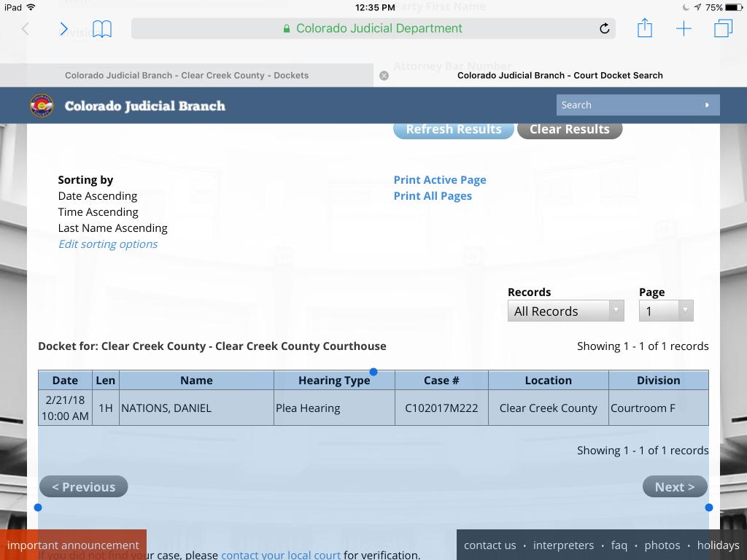Open Edit sorting options link

[x=108, y=244]
